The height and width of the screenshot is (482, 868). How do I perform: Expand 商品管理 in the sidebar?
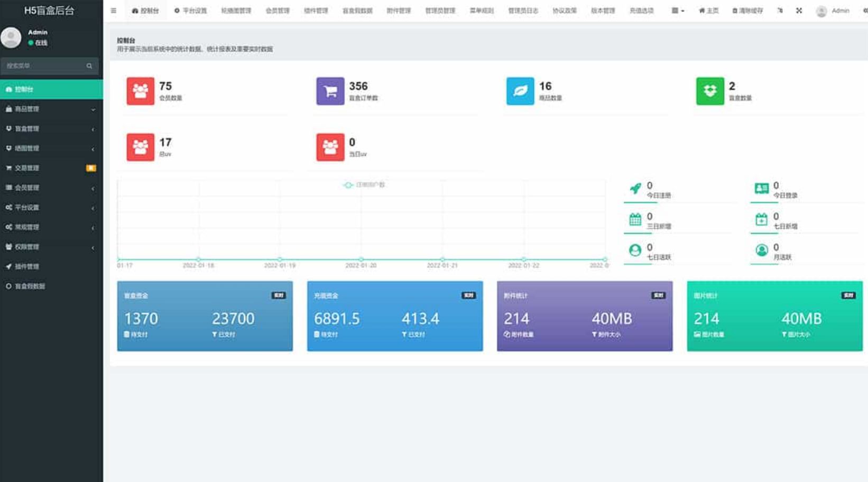(x=51, y=109)
